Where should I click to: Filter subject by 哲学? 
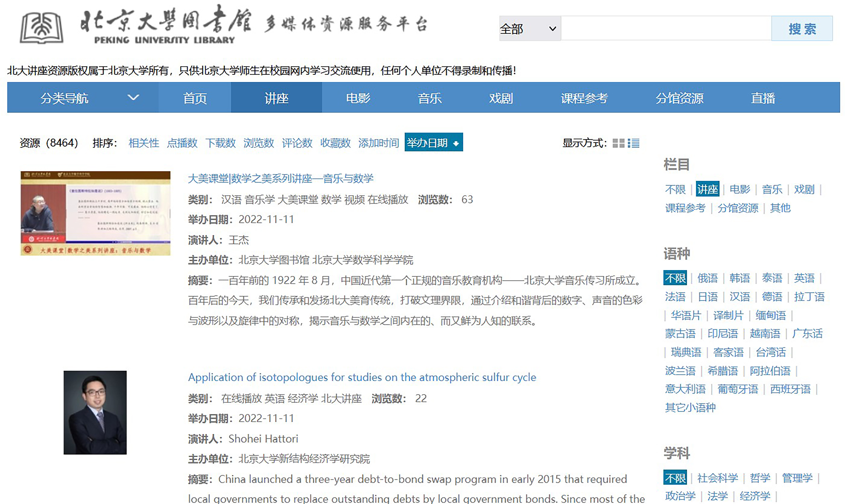[x=760, y=478]
